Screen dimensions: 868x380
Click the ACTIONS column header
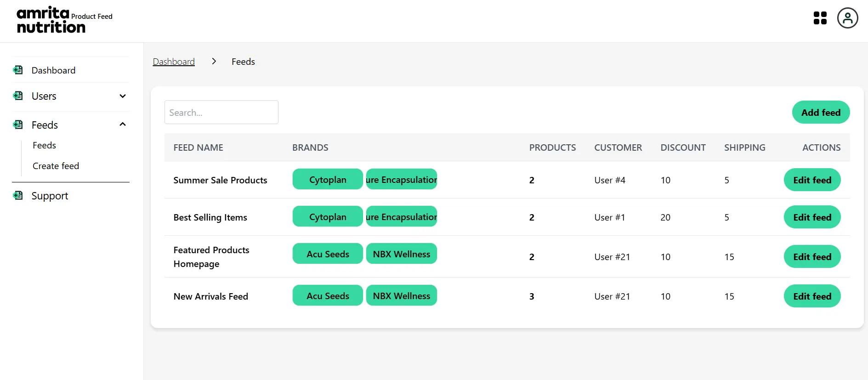pos(821,147)
